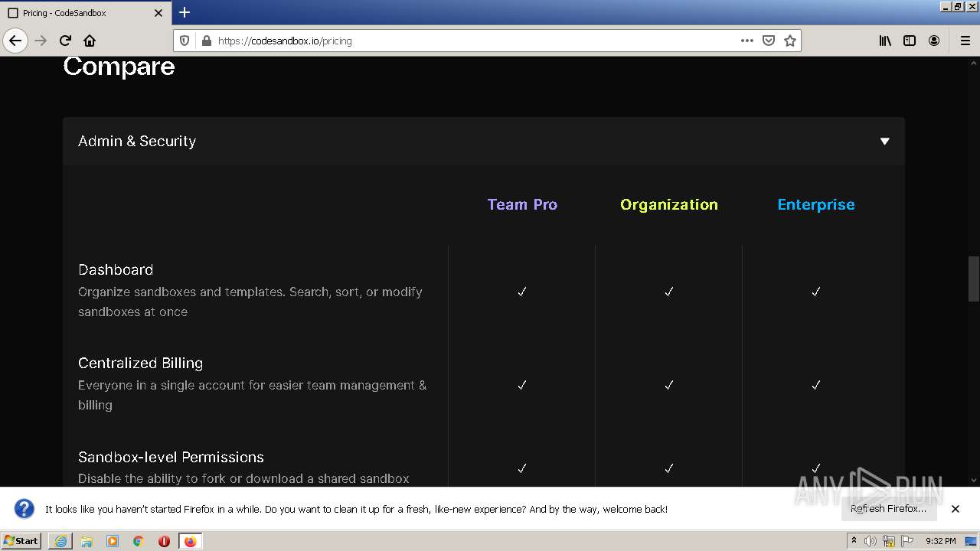Click Sandbox-level Permissions checkmark under Organization
Screen dimensions: 980x551
tap(669, 468)
